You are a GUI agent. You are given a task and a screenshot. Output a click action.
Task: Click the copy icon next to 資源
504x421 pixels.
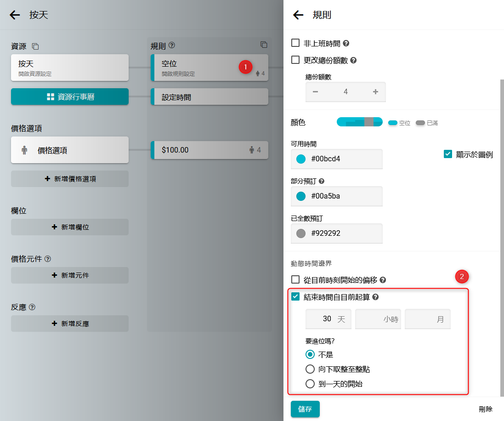click(35, 46)
